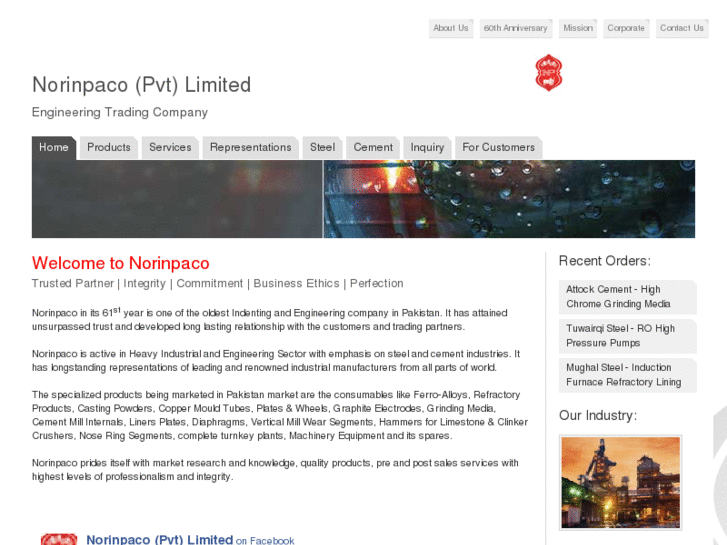Open Tuwairqi Steel RO High Pressure Pumps order

(x=628, y=336)
